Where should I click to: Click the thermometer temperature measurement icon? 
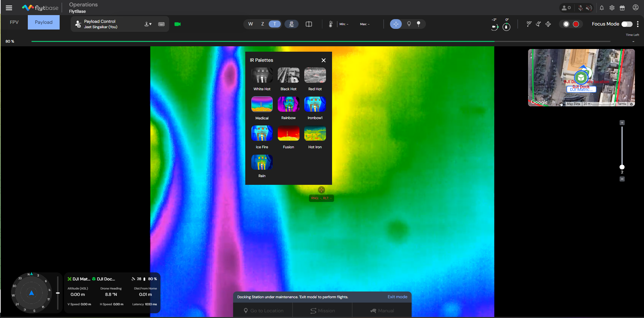point(331,24)
